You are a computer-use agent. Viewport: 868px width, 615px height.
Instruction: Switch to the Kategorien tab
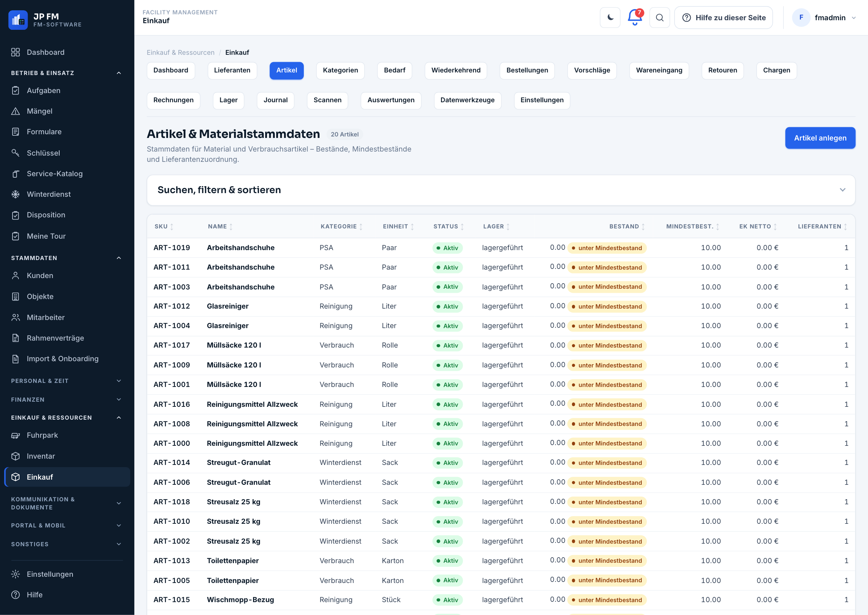(x=340, y=70)
